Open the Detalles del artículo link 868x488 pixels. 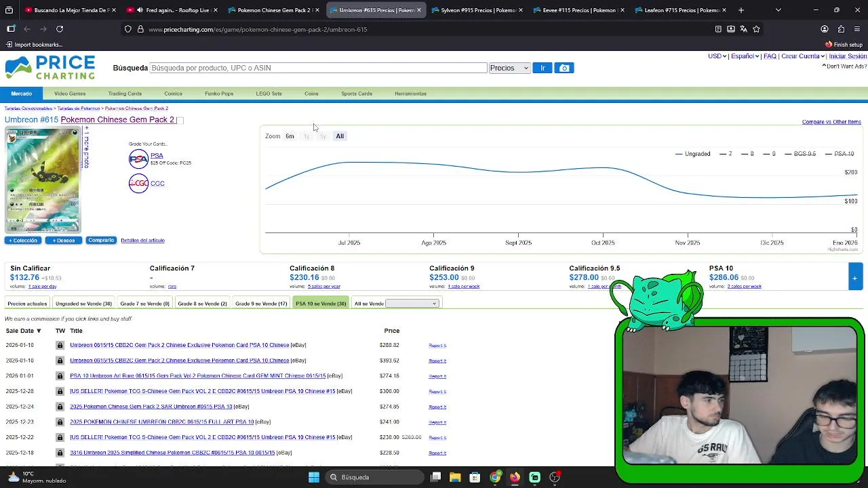click(x=142, y=241)
